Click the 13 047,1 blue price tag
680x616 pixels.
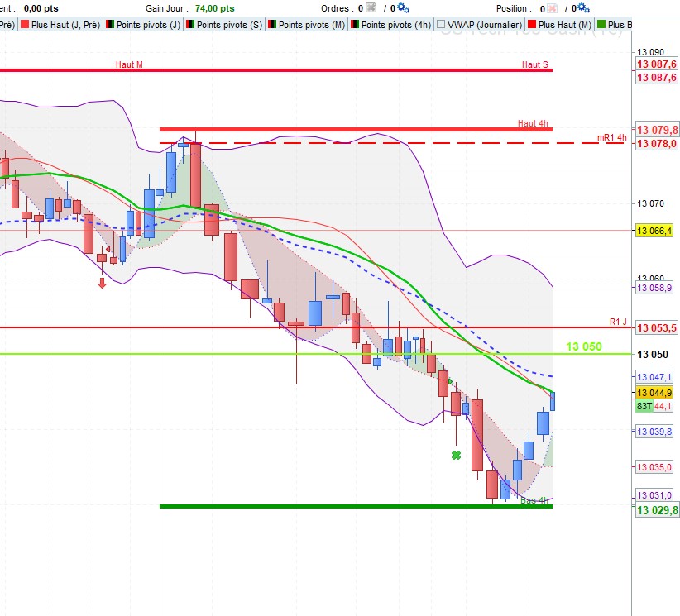coord(654,377)
